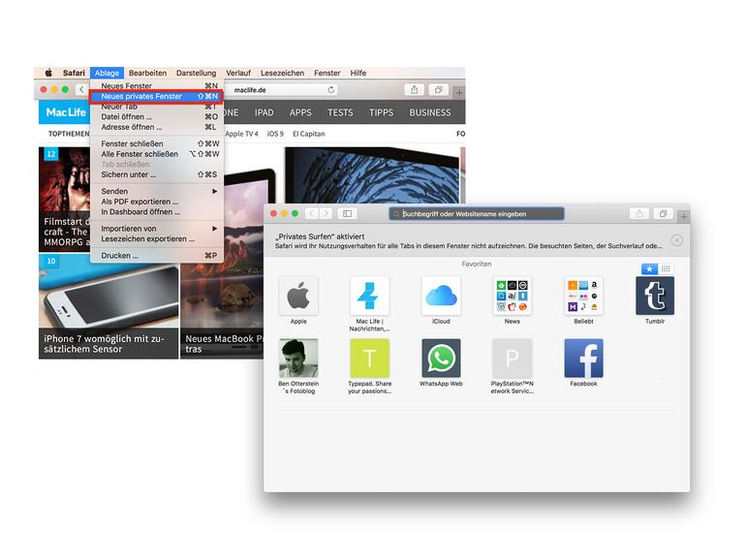Open the Fenster menu
746x560 pixels.
pyautogui.click(x=326, y=73)
